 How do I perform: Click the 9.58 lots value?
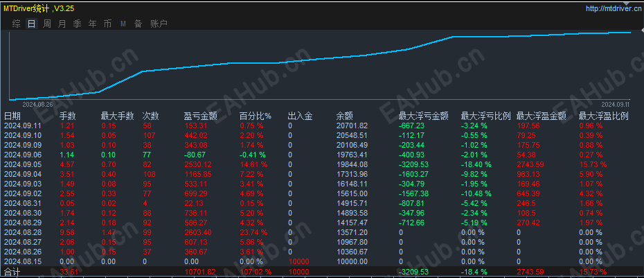click(66, 232)
